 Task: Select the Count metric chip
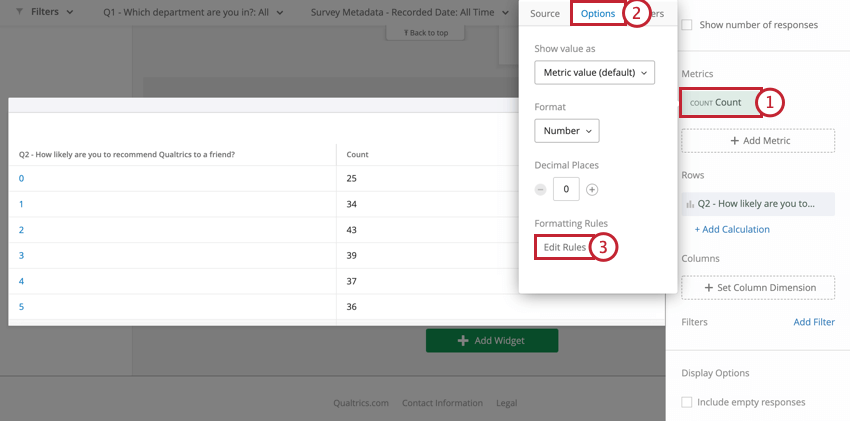[720, 102]
